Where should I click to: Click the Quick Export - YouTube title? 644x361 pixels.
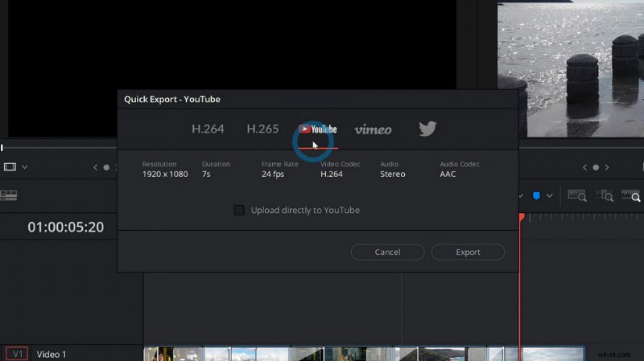(172, 99)
